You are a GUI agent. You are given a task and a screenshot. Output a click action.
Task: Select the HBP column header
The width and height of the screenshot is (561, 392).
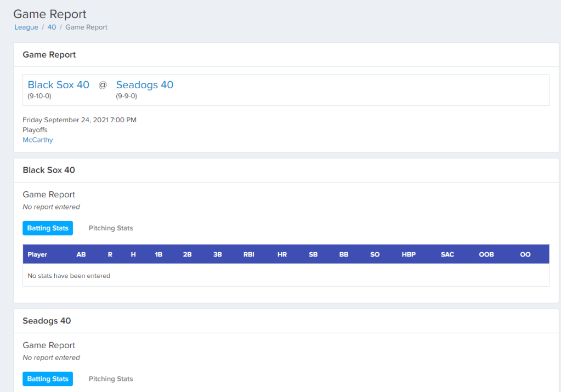tap(409, 254)
